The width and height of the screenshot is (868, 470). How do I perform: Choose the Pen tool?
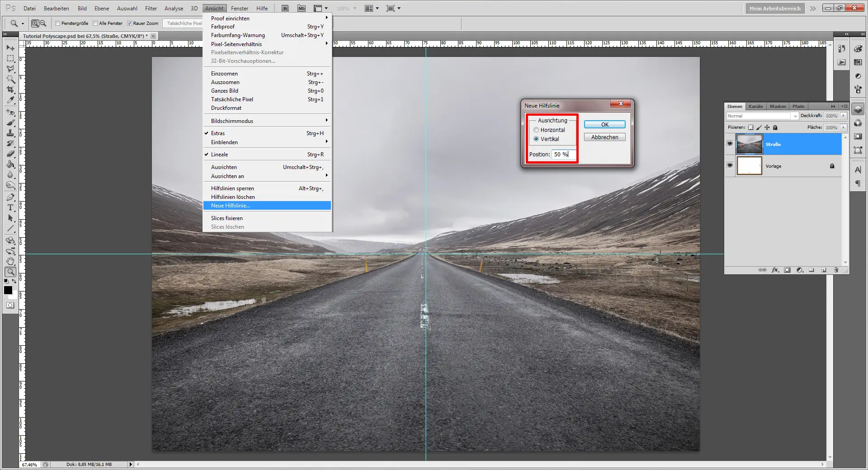pyautogui.click(x=10, y=197)
